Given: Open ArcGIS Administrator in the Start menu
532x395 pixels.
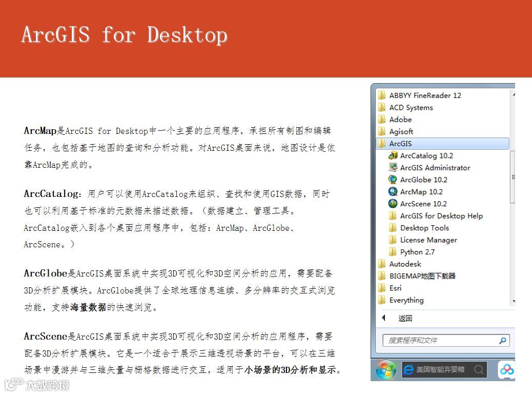Looking at the screenshot, I should point(429,167).
